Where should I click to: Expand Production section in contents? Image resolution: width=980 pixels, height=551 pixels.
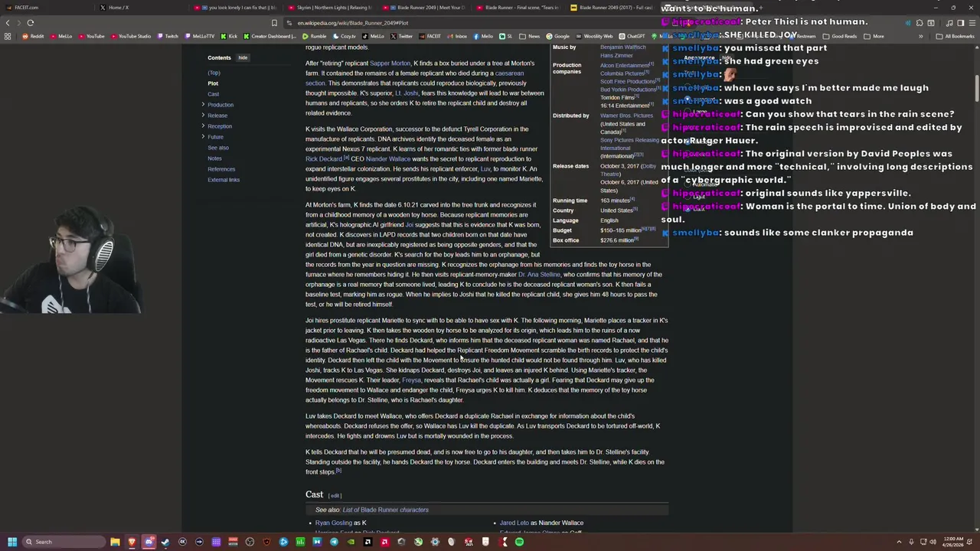click(x=203, y=105)
